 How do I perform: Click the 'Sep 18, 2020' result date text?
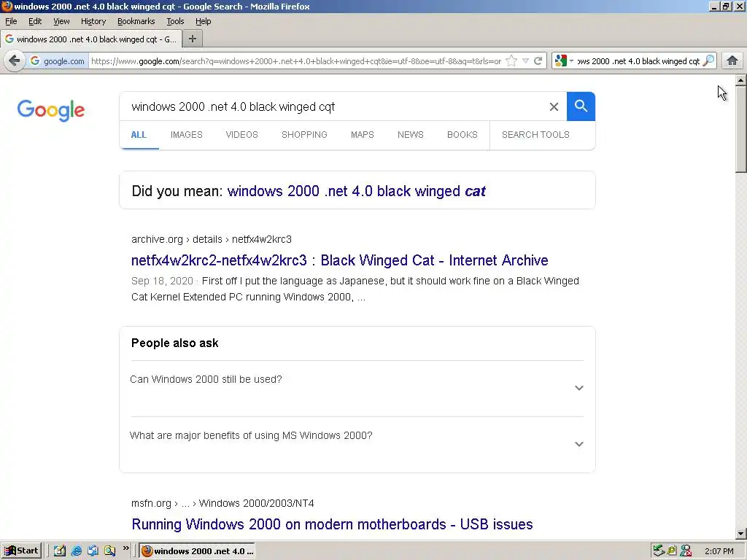click(162, 281)
